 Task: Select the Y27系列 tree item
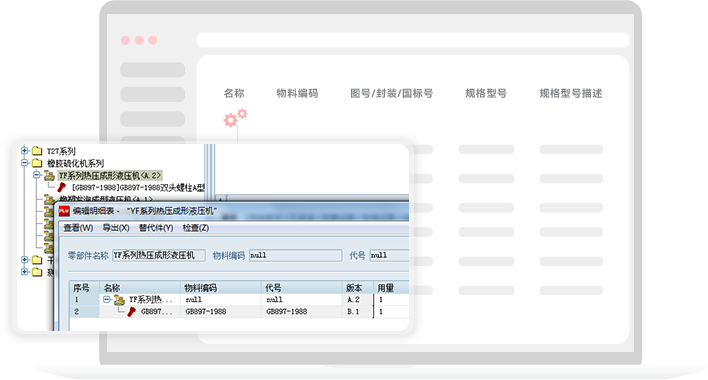point(61,151)
